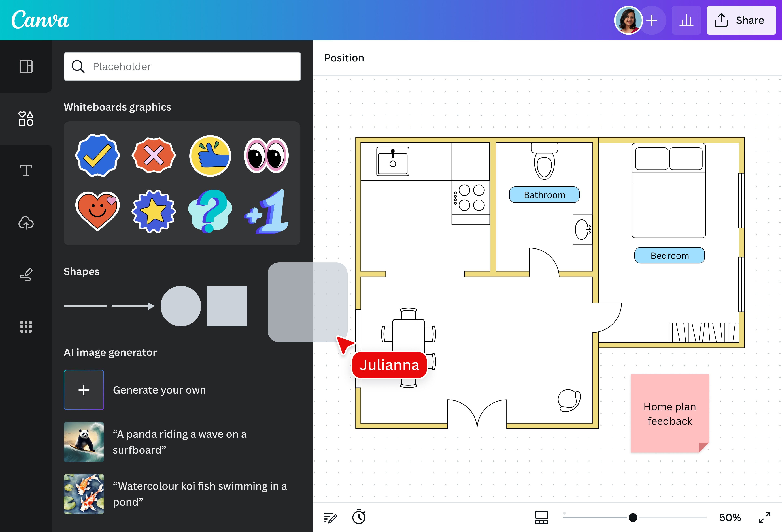Open the Uploads panel
782x532 pixels.
(x=26, y=223)
